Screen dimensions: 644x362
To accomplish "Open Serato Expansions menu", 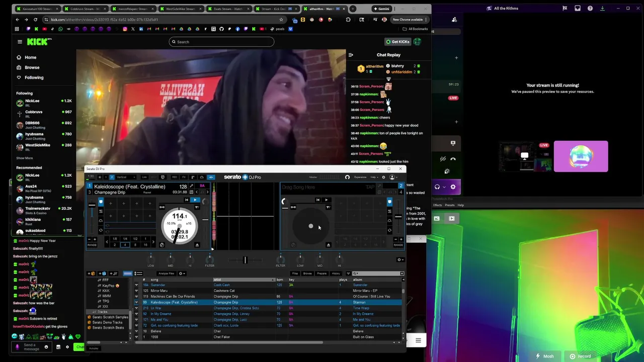I will pyautogui.click(x=360, y=177).
